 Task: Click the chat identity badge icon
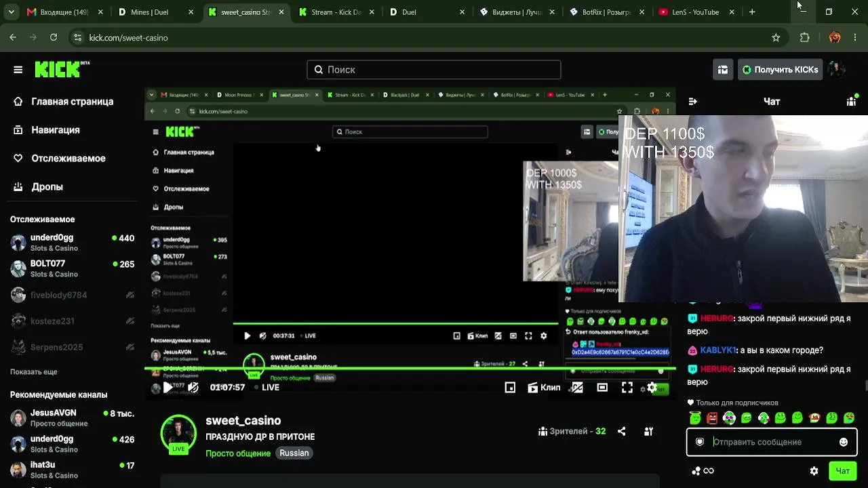pos(700,442)
